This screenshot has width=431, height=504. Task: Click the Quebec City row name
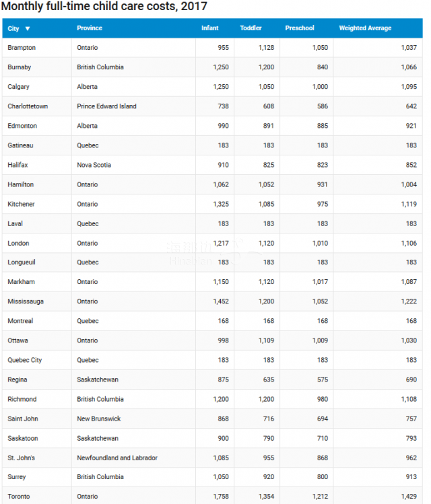pyautogui.click(x=25, y=360)
